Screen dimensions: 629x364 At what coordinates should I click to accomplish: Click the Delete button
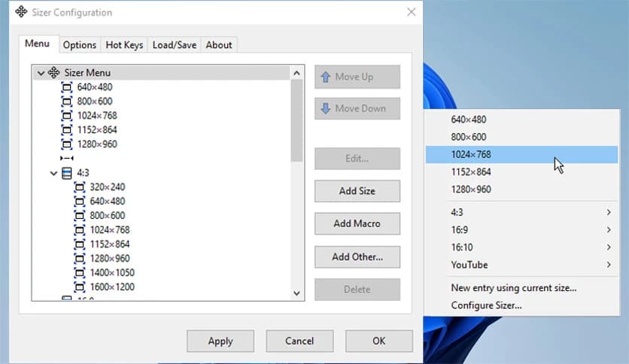357,289
